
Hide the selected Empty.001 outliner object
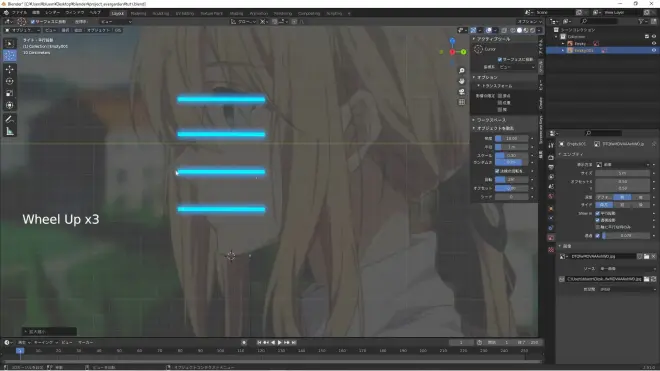pos(654,50)
